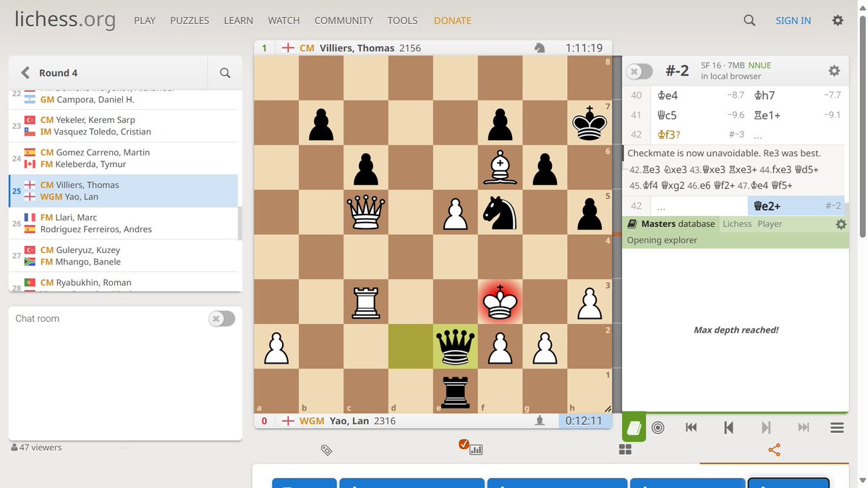Click the study tags icon below the board
The image size is (868, 488).
coord(326,449)
